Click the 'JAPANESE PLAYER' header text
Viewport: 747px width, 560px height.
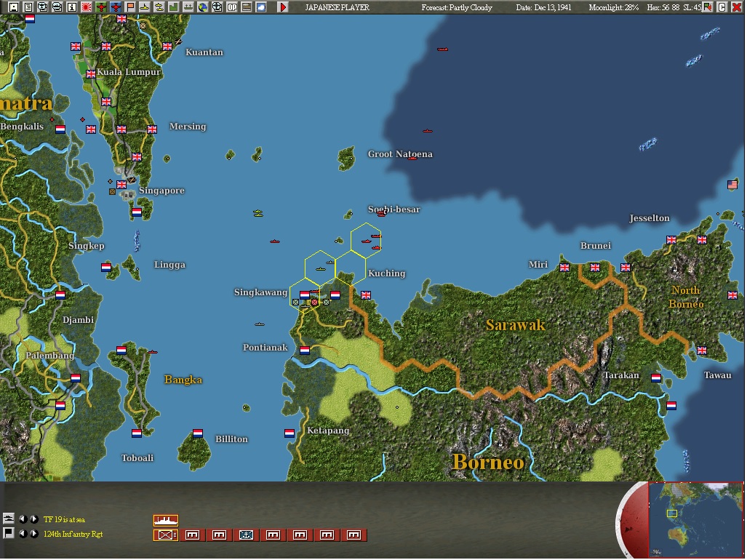[x=337, y=7]
